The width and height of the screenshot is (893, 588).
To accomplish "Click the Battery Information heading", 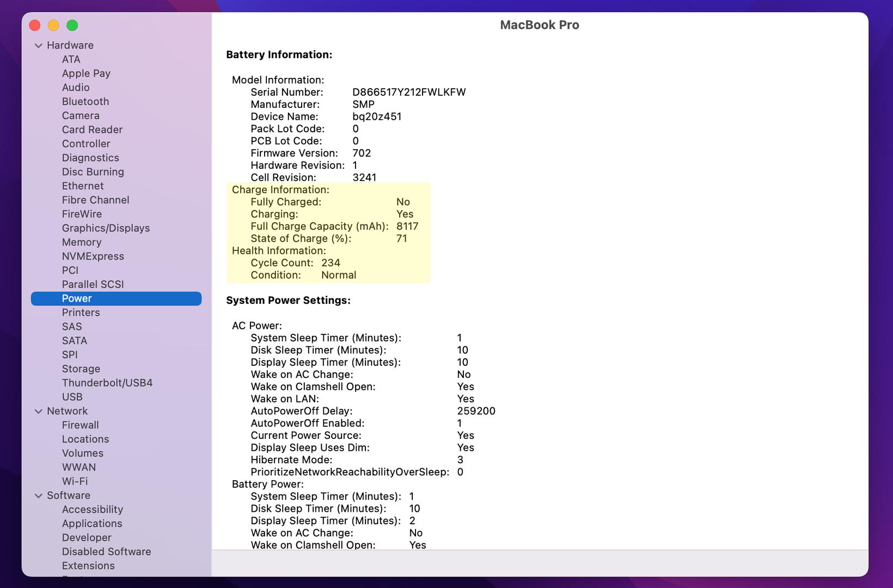I will pos(279,55).
